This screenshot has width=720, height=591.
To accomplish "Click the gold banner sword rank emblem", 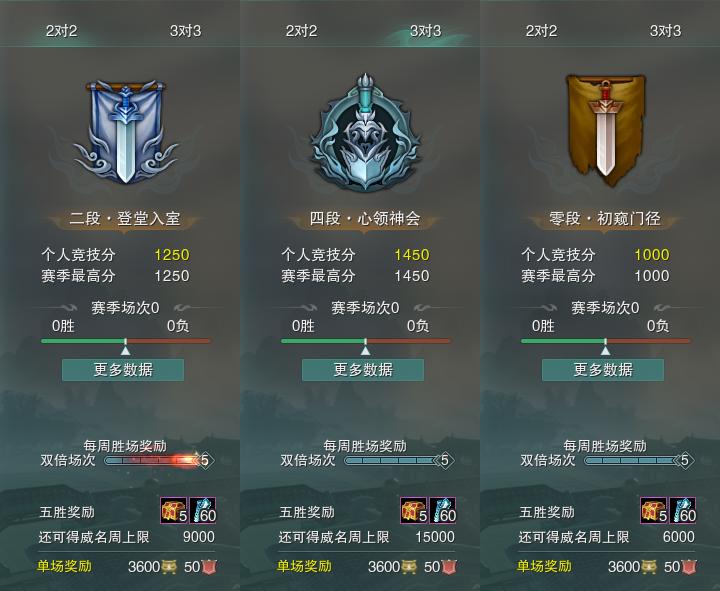I will (605, 130).
